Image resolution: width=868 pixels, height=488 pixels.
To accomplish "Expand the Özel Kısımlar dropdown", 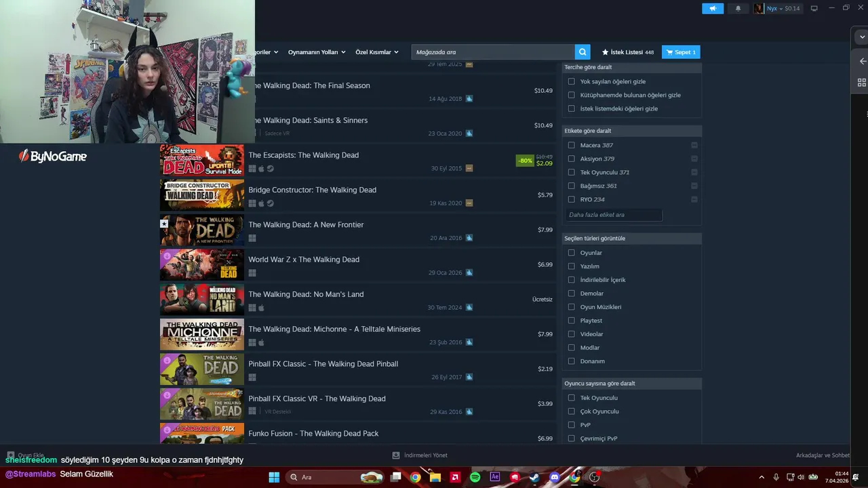I will [378, 52].
